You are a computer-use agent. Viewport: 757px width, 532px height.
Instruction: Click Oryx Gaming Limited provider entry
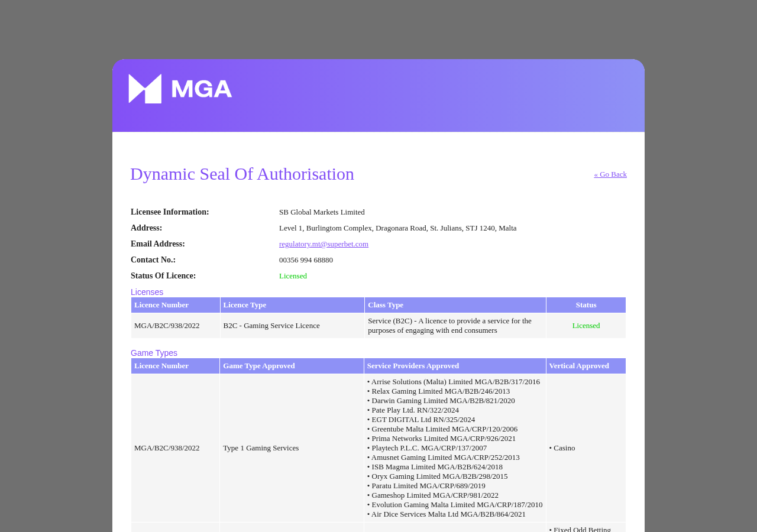(x=438, y=476)
